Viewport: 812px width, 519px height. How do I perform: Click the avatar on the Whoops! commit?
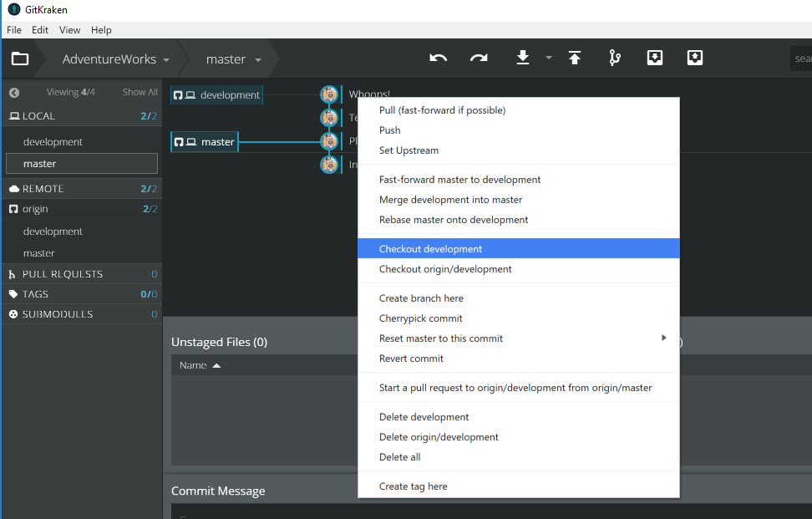[x=329, y=94]
